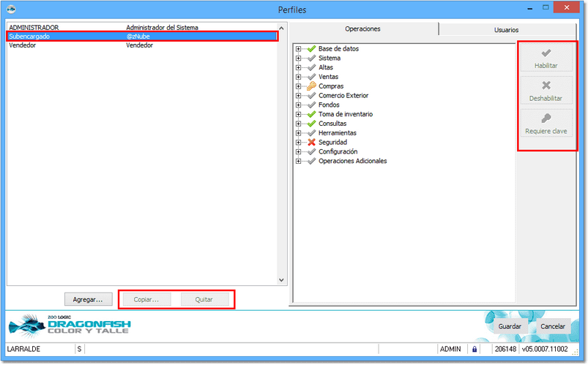Switch to the Operaciones tab
The image size is (588, 365).
[x=362, y=29]
